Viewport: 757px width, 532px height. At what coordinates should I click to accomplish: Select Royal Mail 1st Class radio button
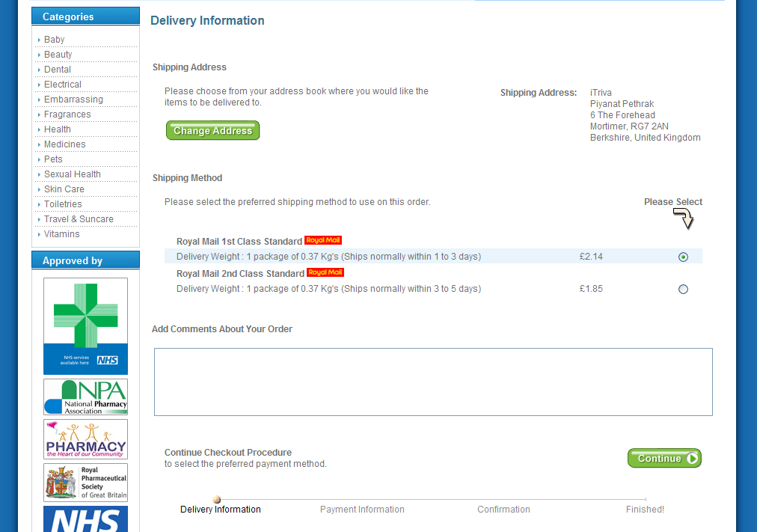click(x=683, y=257)
